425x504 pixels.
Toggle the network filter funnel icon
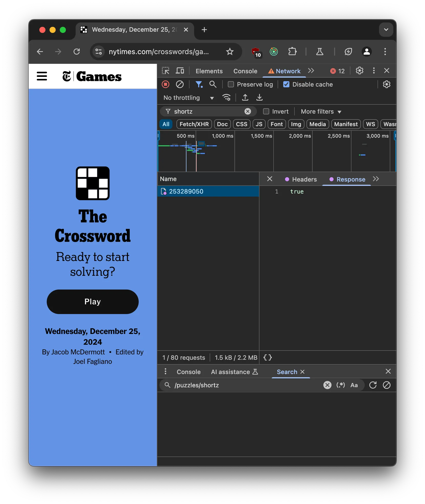(x=199, y=84)
